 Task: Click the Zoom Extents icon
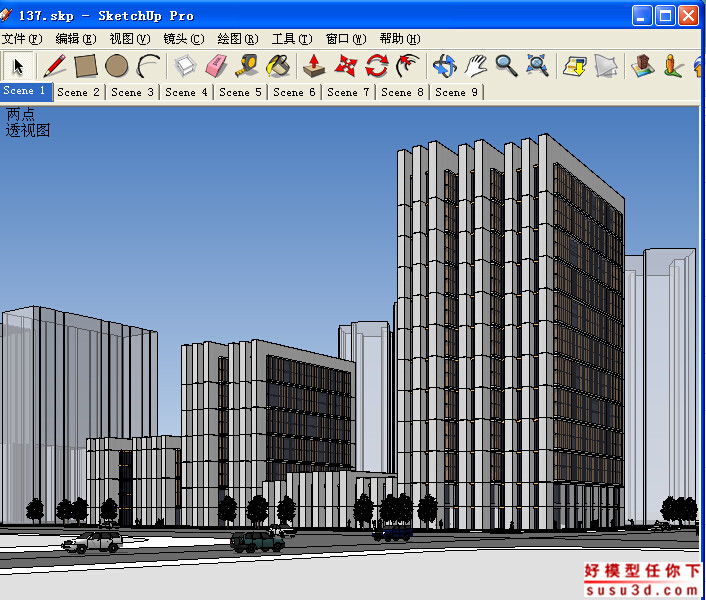tap(537, 66)
